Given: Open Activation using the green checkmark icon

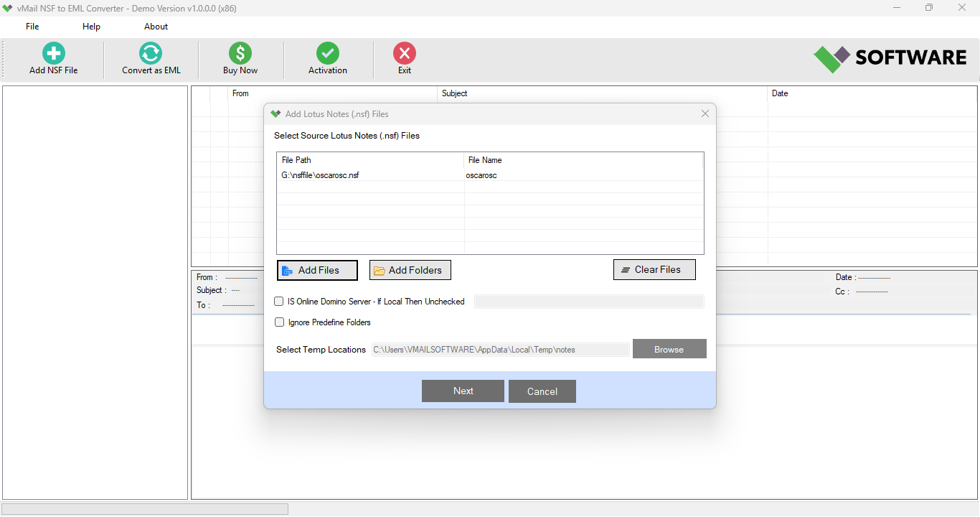Looking at the screenshot, I should point(328,53).
